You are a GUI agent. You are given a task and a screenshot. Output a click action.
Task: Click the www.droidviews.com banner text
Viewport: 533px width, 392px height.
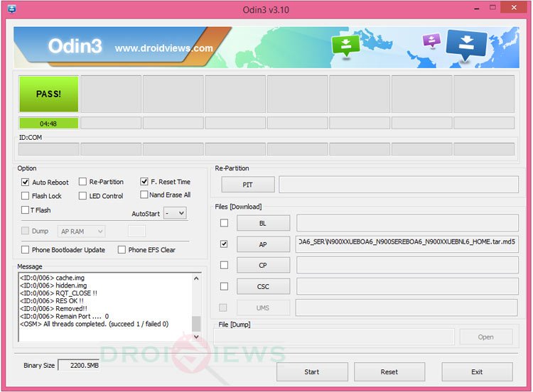click(x=164, y=48)
